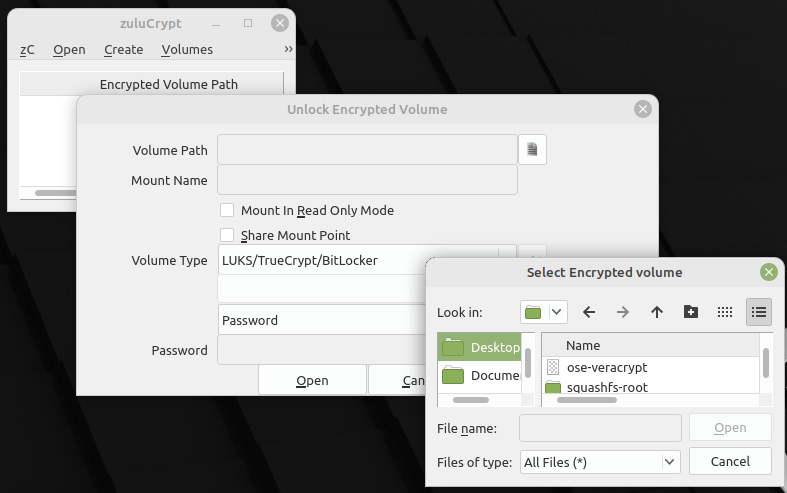Click sidebar horizontal scrollbar in file dialog
Viewport: 787px width, 493px height.
click(471, 400)
